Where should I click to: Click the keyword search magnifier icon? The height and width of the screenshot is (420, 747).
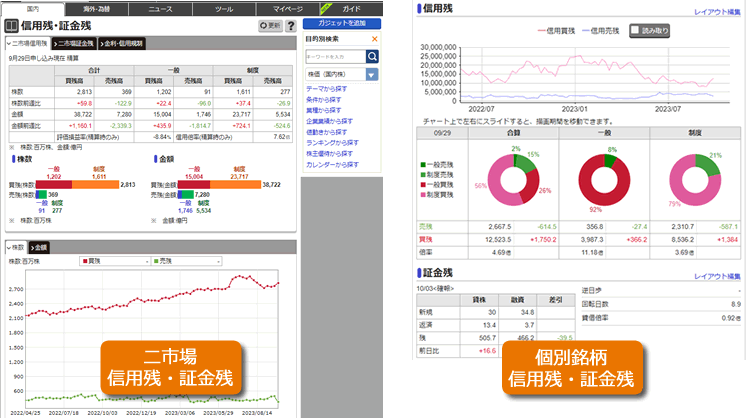point(372,56)
